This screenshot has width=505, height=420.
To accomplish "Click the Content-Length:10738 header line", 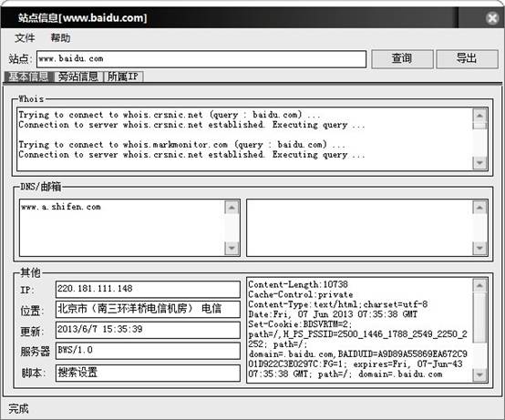I will click(298, 284).
